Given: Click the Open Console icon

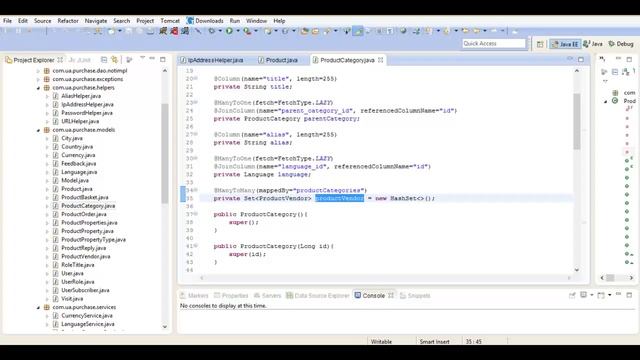Looking at the screenshot, I should pos(601,295).
